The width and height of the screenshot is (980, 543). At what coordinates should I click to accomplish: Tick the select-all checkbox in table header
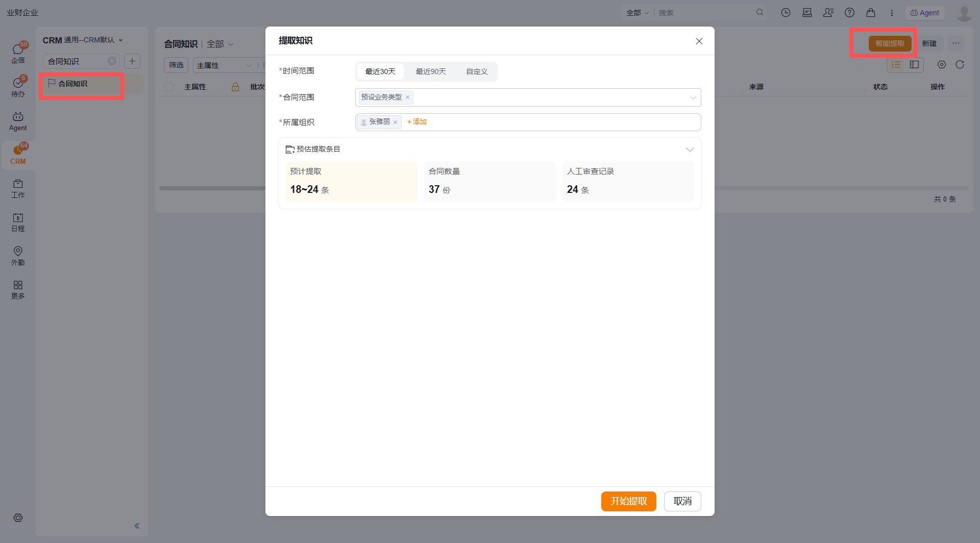click(x=169, y=87)
